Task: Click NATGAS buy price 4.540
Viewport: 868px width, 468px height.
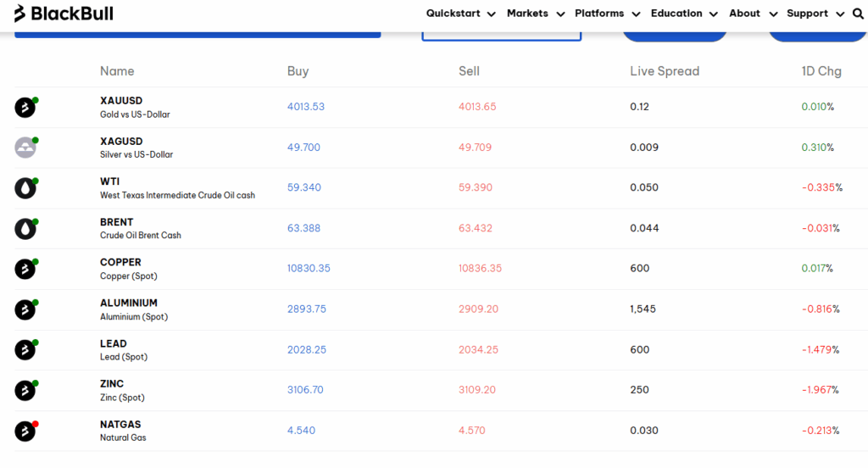Action: (x=301, y=431)
